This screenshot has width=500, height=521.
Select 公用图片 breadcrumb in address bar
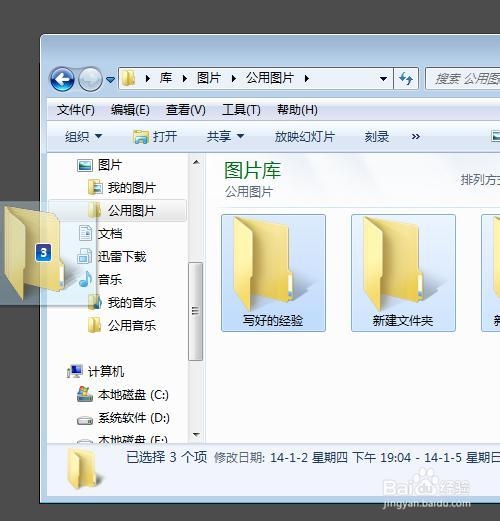(270, 78)
